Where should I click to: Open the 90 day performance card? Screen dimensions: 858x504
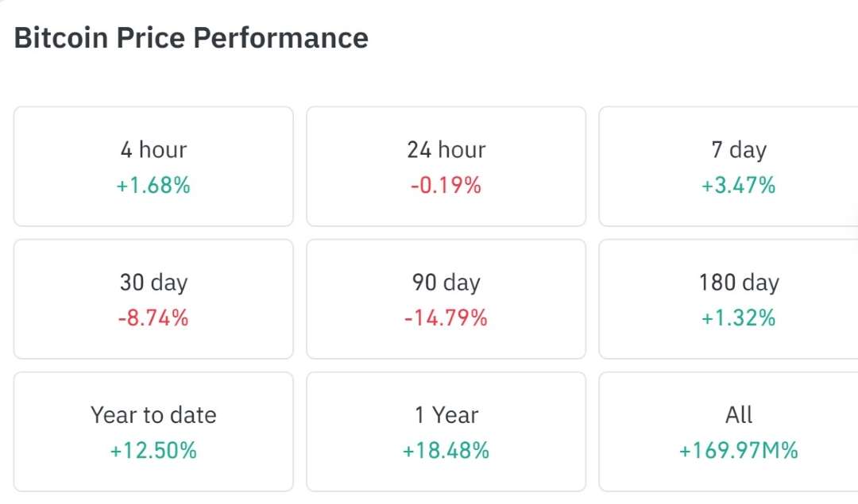click(446, 298)
